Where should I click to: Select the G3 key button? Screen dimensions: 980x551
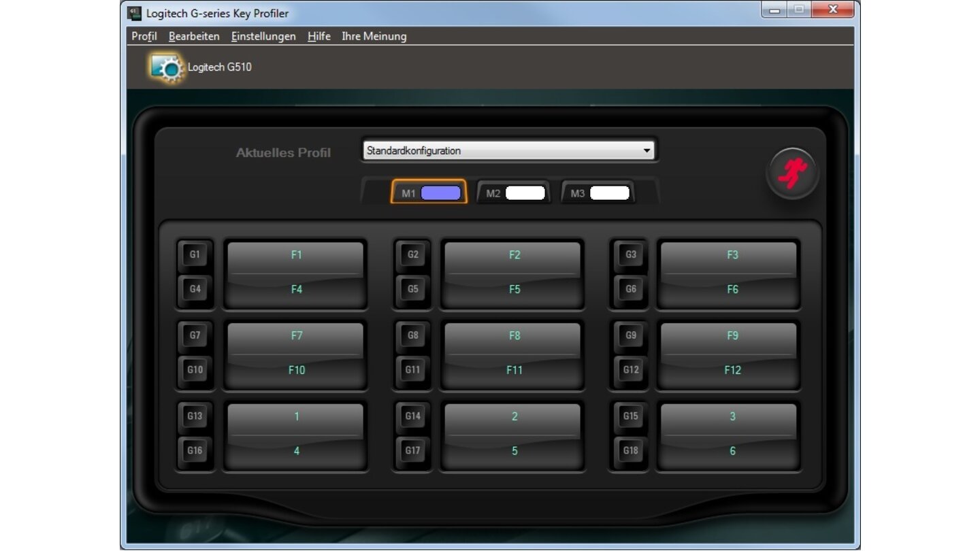[x=631, y=255]
